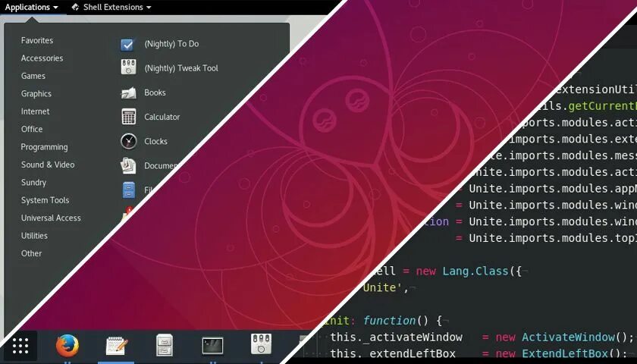
Task: Select the Sundry category
Action: tap(33, 183)
